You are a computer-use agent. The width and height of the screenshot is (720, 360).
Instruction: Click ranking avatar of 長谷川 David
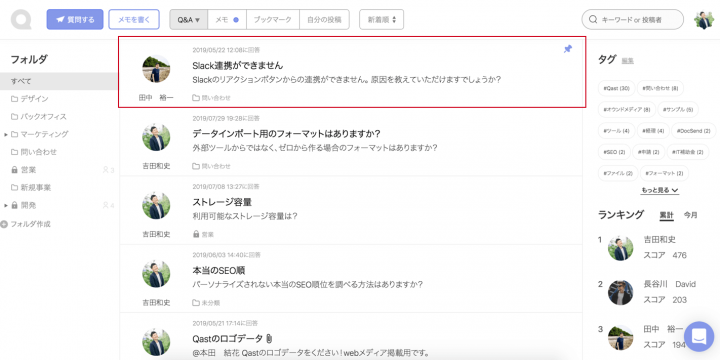pyautogui.click(x=620, y=292)
